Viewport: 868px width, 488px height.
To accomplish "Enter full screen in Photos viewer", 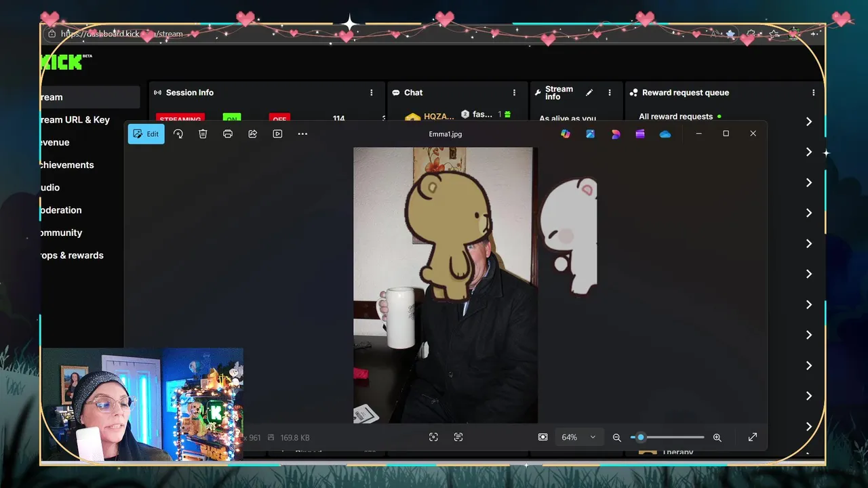I will tap(753, 437).
